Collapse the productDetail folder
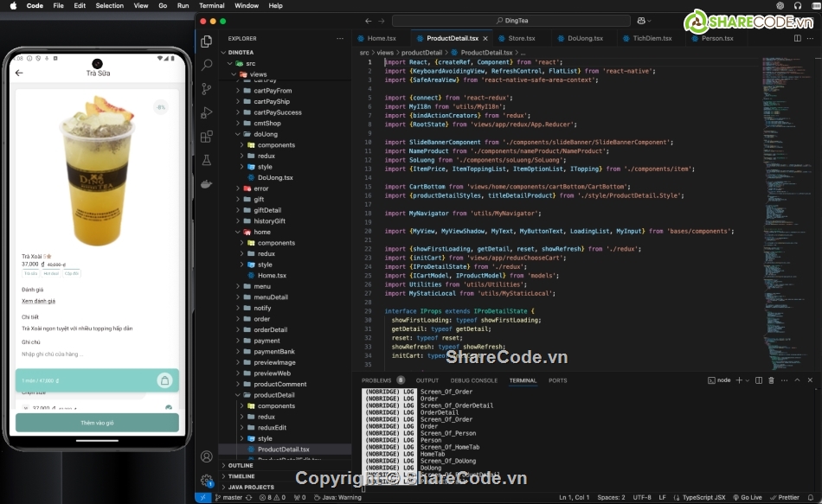Viewport: 822px width, 504px height. tap(286, 395)
